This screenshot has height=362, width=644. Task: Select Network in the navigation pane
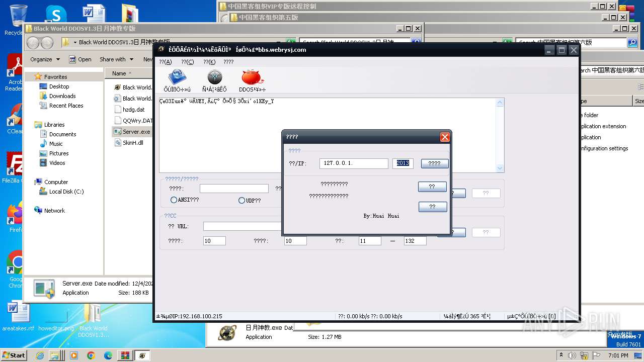click(x=54, y=211)
